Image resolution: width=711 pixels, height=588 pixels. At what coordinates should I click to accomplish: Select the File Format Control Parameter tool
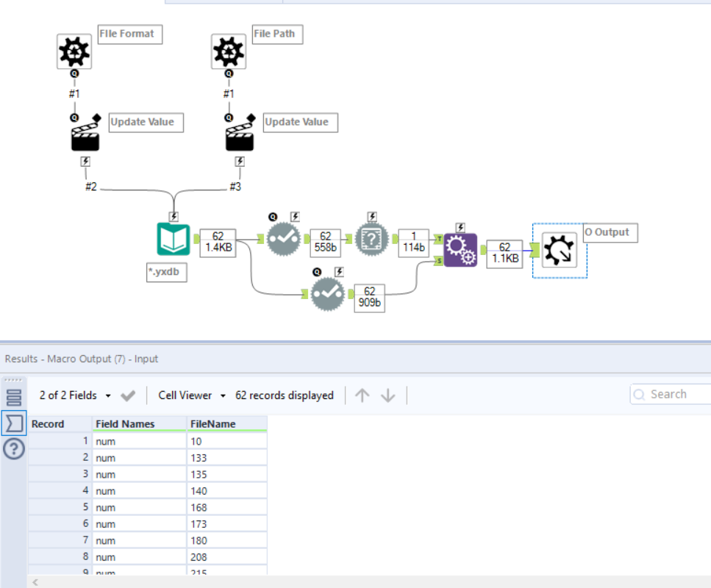click(74, 52)
